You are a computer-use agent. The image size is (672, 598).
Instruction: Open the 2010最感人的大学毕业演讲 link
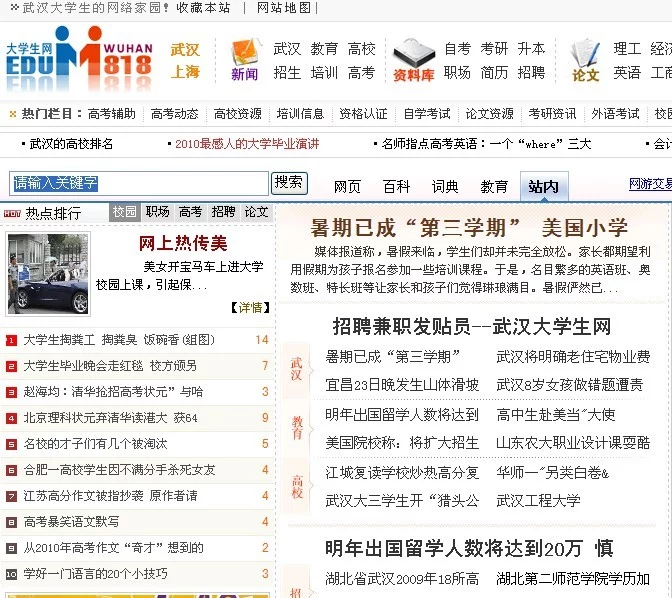247,144
